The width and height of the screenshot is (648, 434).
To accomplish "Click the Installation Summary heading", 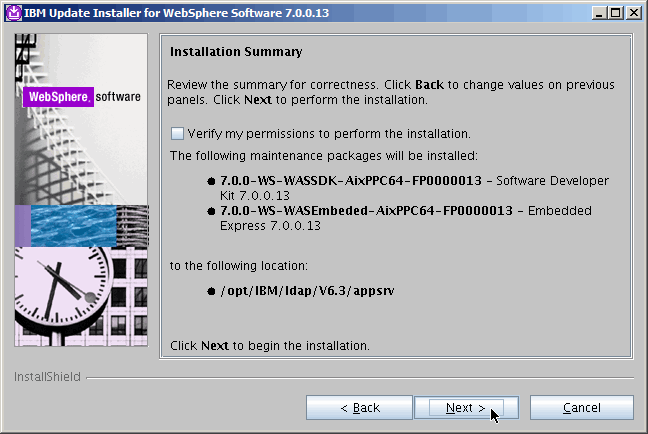I will point(236,51).
